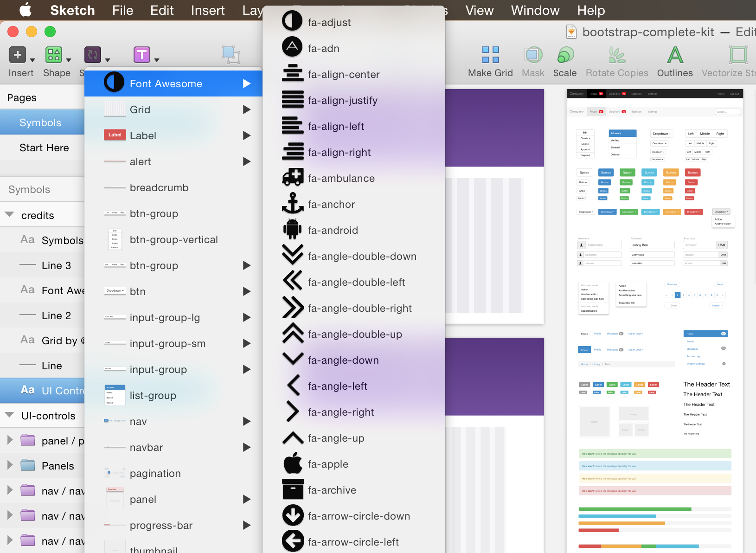The image size is (756, 553).
Task: Insert the fa-ambulance icon
Action: (354, 178)
